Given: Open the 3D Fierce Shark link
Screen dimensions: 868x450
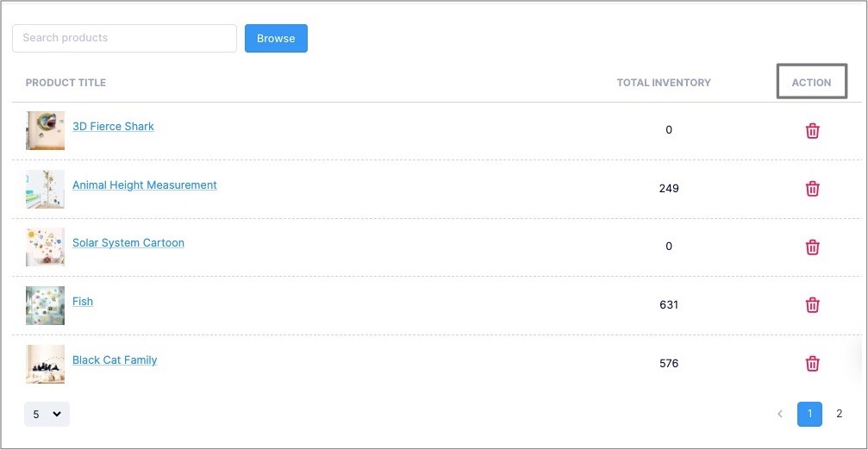Looking at the screenshot, I should [113, 126].
